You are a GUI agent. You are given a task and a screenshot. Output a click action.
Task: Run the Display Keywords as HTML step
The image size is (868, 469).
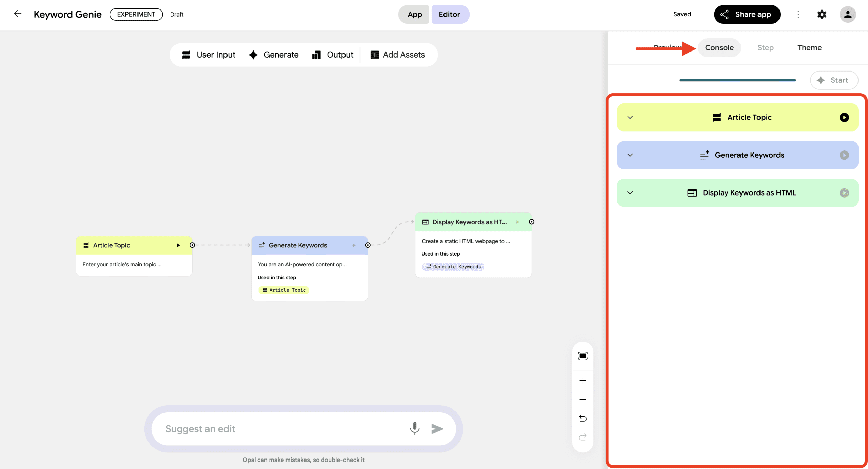pyautogui.click(x=844, y=192)
